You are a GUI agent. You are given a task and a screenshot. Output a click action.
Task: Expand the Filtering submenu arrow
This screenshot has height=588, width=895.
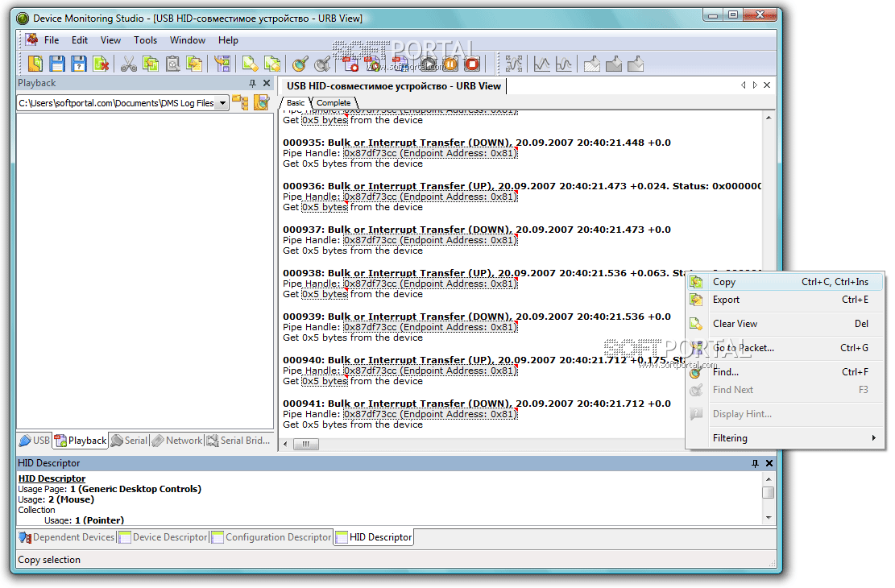pos(874,438)
